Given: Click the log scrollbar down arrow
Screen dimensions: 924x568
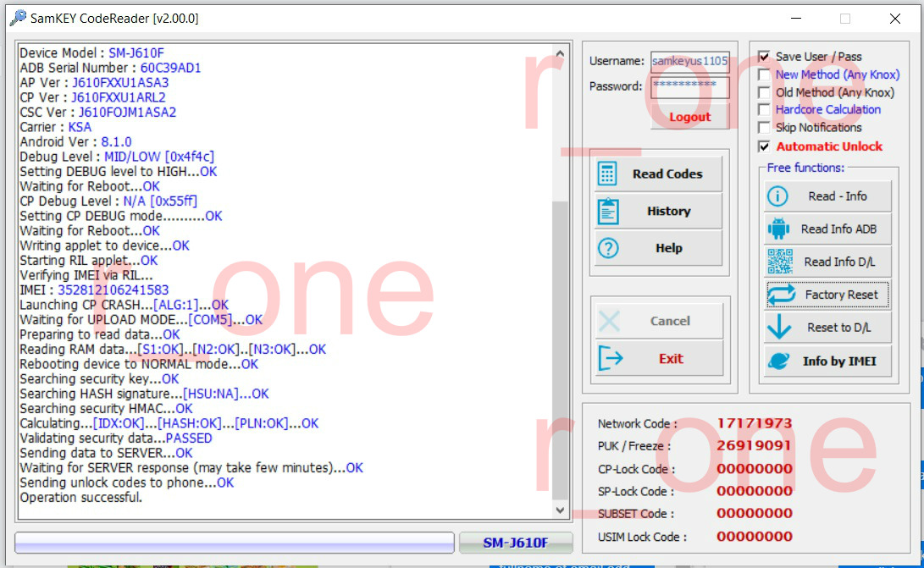Looking at the screenshot, I should [560, 510].
